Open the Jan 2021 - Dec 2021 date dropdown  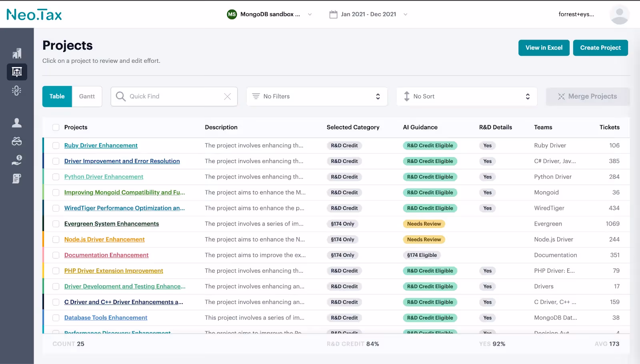click(x=368, y=14)
